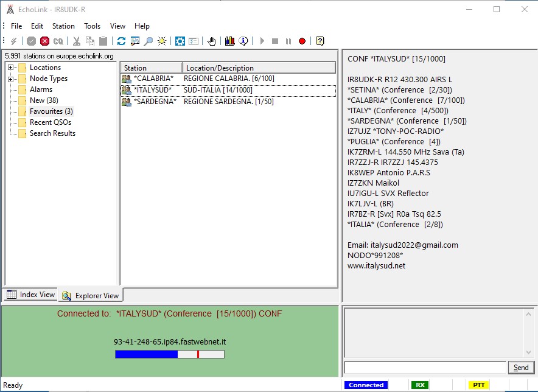Click the hand toolbar icon

tap(211, 41)
